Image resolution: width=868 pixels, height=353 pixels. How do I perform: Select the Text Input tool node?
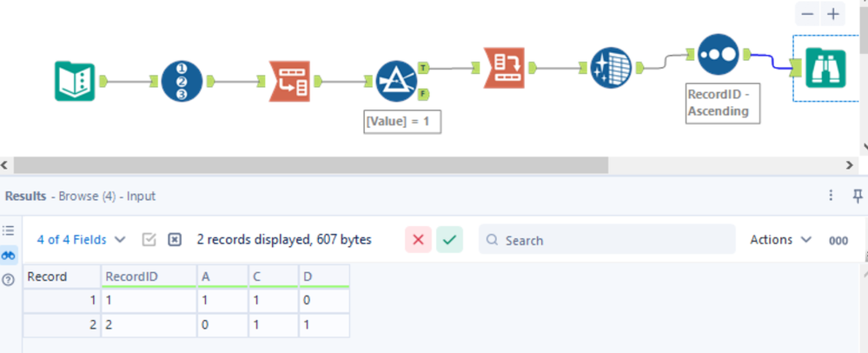point(75,82)
